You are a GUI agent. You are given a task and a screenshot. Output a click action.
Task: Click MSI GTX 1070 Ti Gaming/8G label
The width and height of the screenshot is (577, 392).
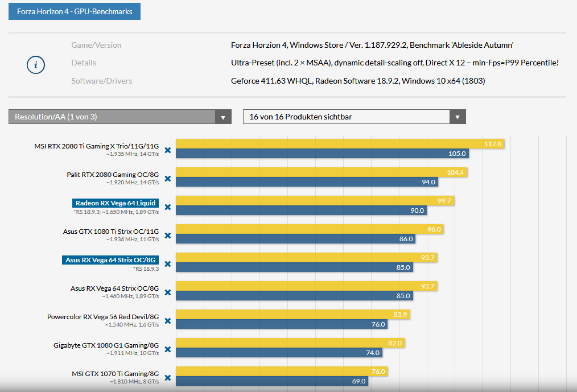pos(115,374)
